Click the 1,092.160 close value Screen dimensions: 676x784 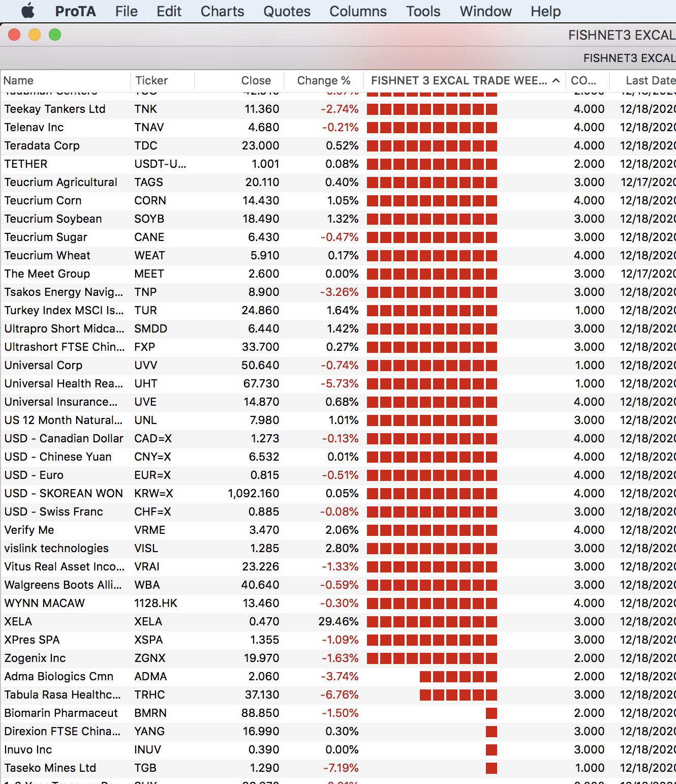coord(253,493)
